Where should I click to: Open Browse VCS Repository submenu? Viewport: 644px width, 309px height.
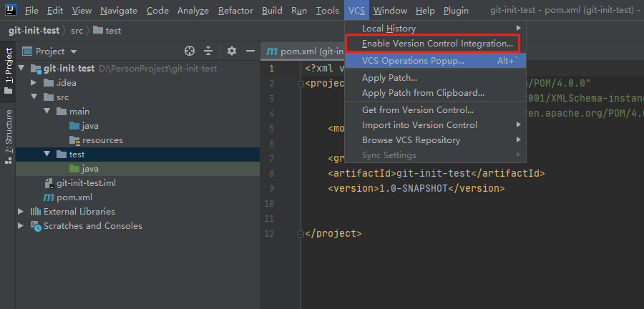pos(435,140)
